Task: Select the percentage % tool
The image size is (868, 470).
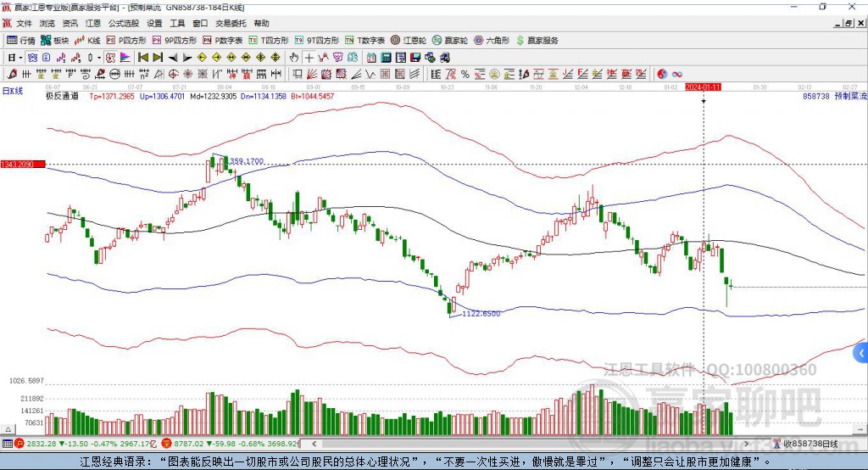Action: pyautogui.click(x=465, y=75)
